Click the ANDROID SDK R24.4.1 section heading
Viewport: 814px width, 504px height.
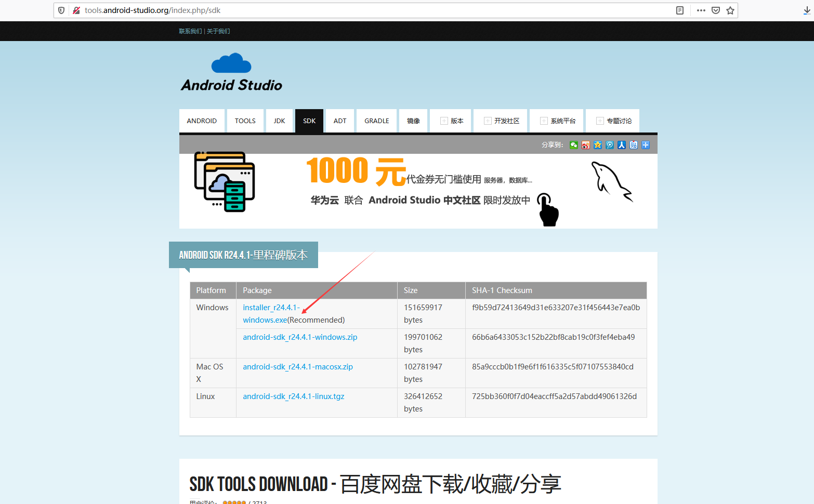(243, 255)
